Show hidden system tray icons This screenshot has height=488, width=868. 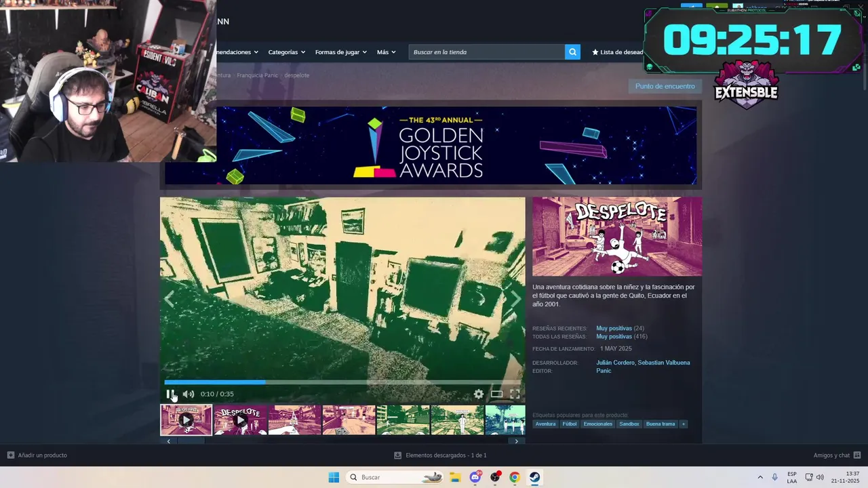click(x=760, y=477)
